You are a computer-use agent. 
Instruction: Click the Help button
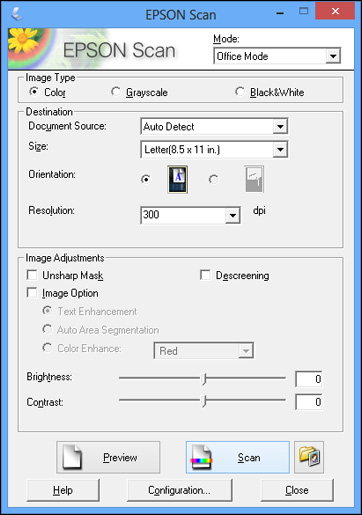tap(63, 490)
